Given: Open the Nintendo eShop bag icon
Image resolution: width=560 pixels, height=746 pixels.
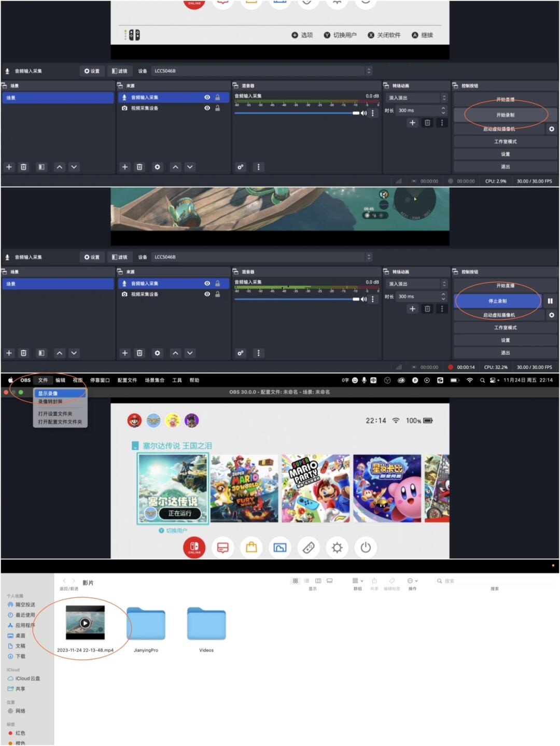Looking at the screenshot, I should click(251, 547).
